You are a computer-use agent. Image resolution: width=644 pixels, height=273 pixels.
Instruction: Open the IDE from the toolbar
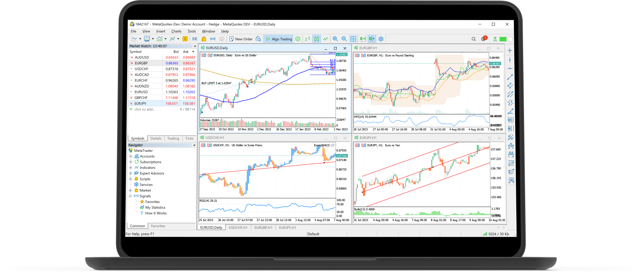click(195, 39)
